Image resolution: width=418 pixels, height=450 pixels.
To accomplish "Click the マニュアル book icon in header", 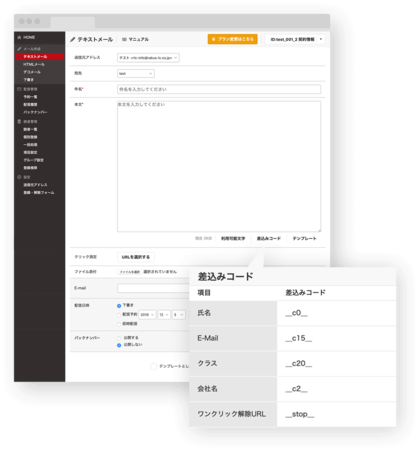I will [124, 39].
